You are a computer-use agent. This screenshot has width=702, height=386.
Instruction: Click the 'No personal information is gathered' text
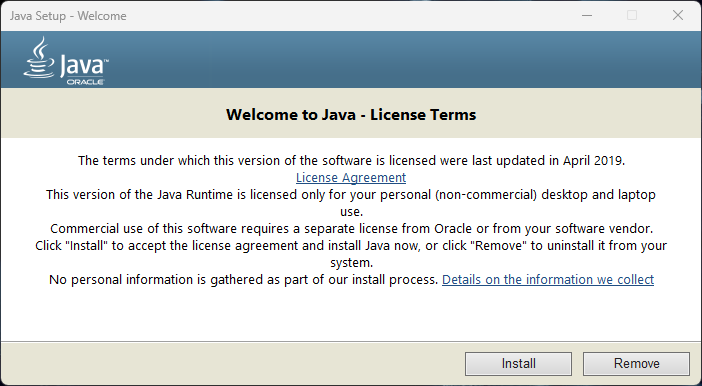coord(244,279)
